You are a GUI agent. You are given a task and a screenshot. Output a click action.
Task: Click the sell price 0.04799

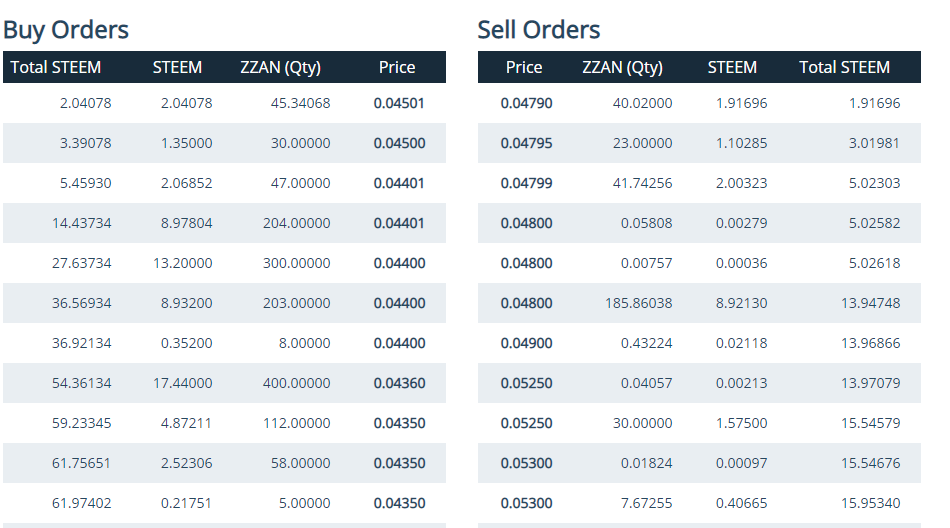[526, 183]
